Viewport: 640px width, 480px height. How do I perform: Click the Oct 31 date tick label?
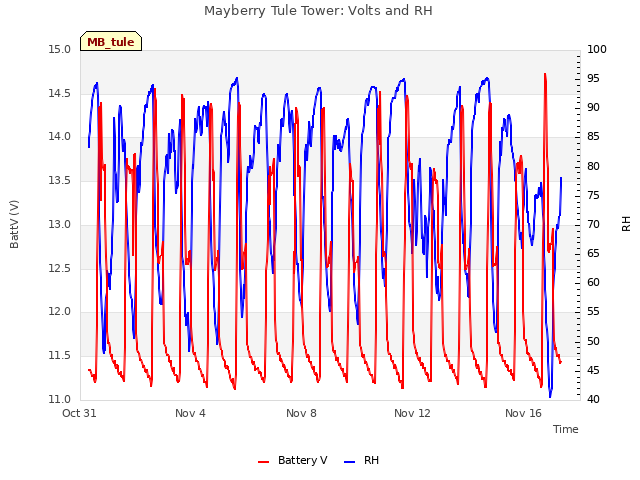tap(79, 413)
